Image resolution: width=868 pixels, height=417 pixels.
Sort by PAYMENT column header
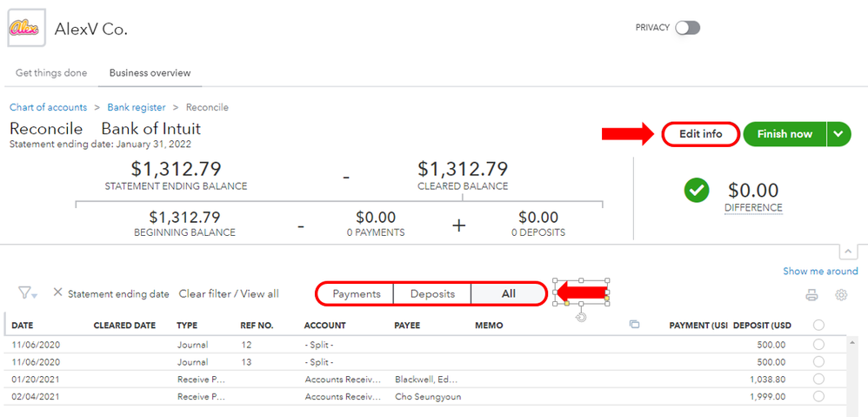tap(698, 326)
